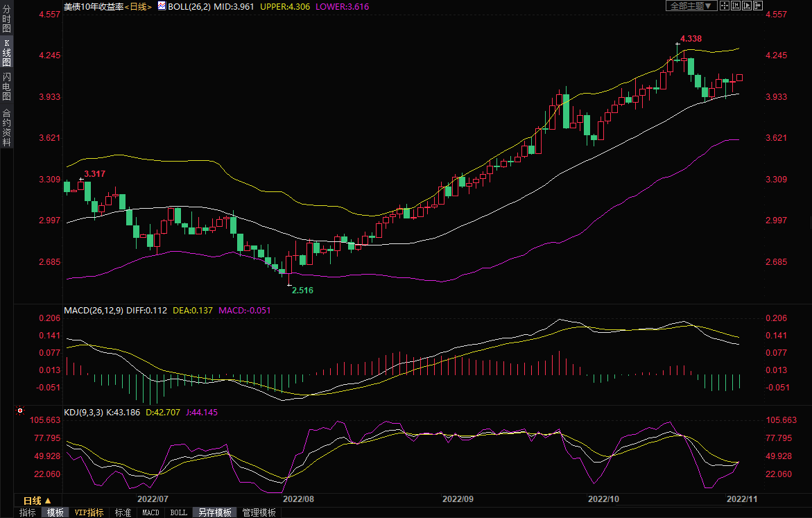Apply the 标准 template

pos(123,512)
